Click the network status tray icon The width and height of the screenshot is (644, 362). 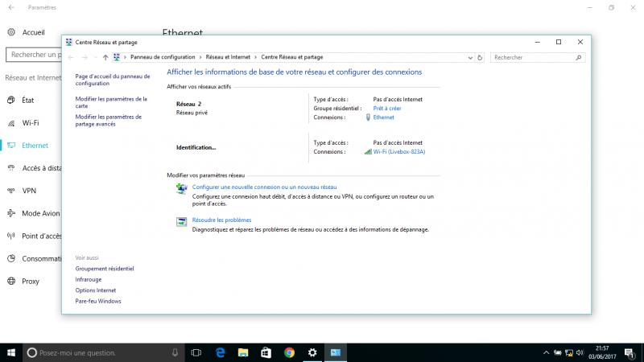point(569,352)
